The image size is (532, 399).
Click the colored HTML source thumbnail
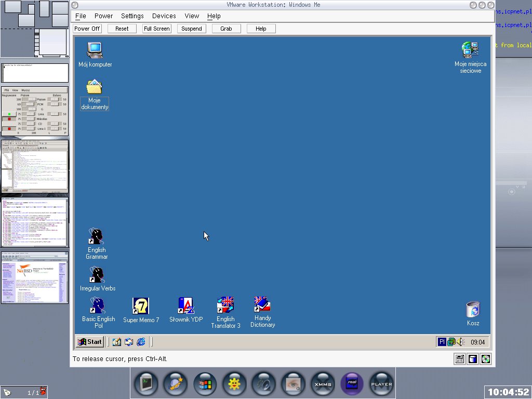[35, 222]
